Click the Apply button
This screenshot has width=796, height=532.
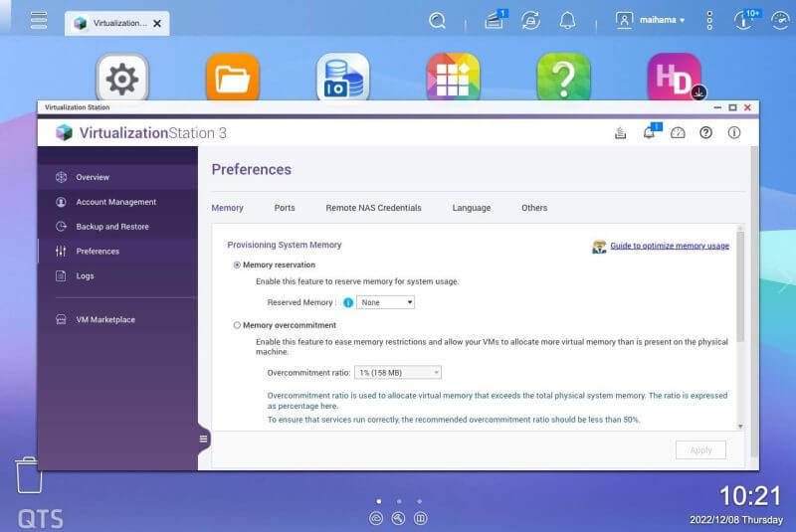click(700, 450)
